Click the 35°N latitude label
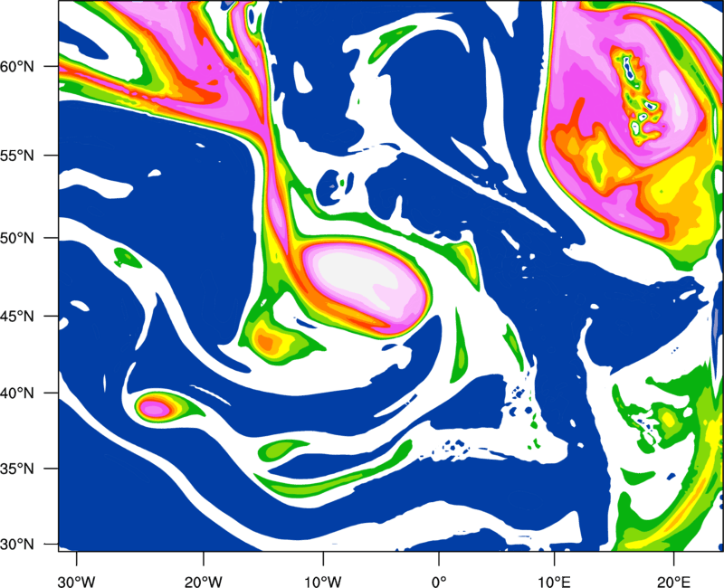The width and height of the screenshot is (724, 588). (x=17, y=469)
